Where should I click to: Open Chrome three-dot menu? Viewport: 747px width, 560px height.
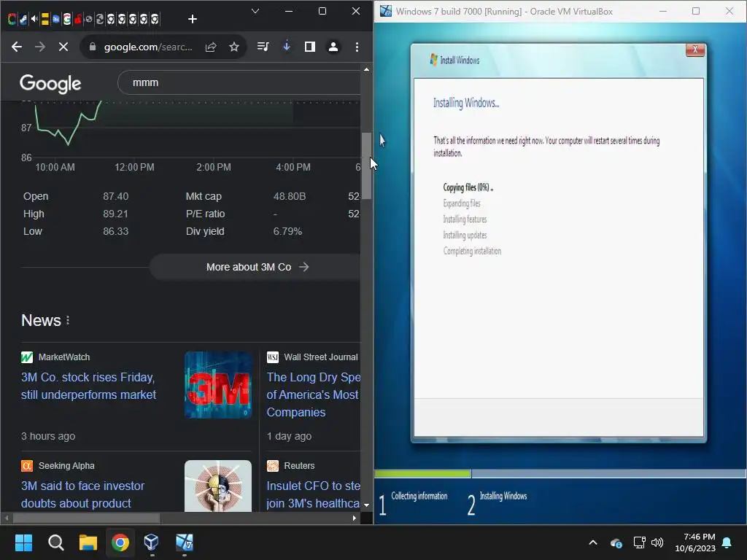coord(357,47)
